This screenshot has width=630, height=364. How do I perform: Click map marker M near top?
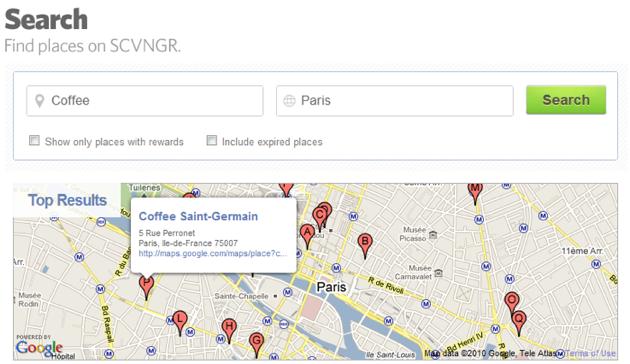click(475, 192)
